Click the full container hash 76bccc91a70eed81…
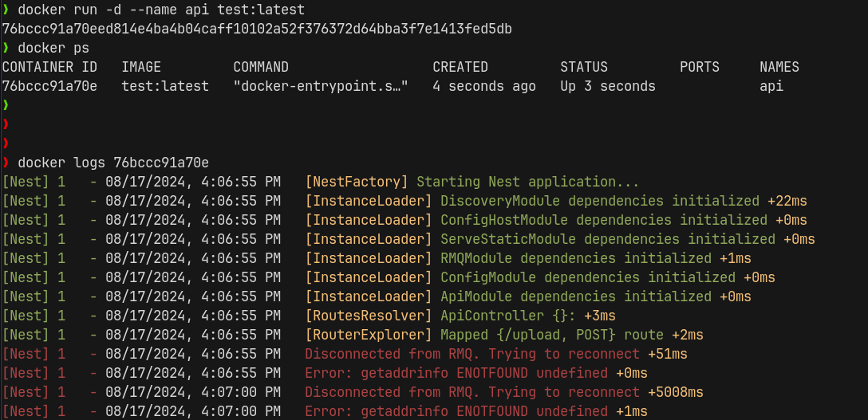Image resolution: width=868 pixels, height=420 pixels. point(257,29)
